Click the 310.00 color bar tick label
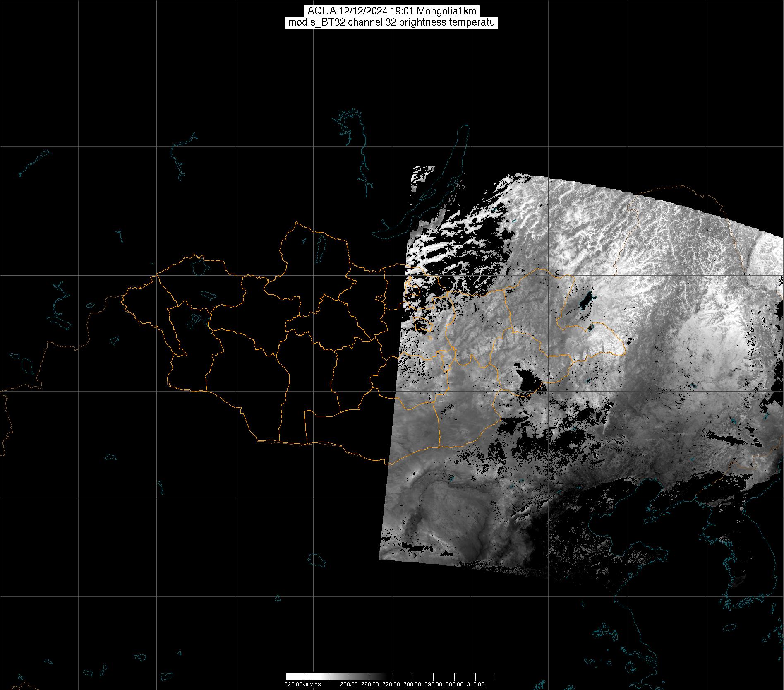This screenshot has height=690, width=784. coord(476,684)
